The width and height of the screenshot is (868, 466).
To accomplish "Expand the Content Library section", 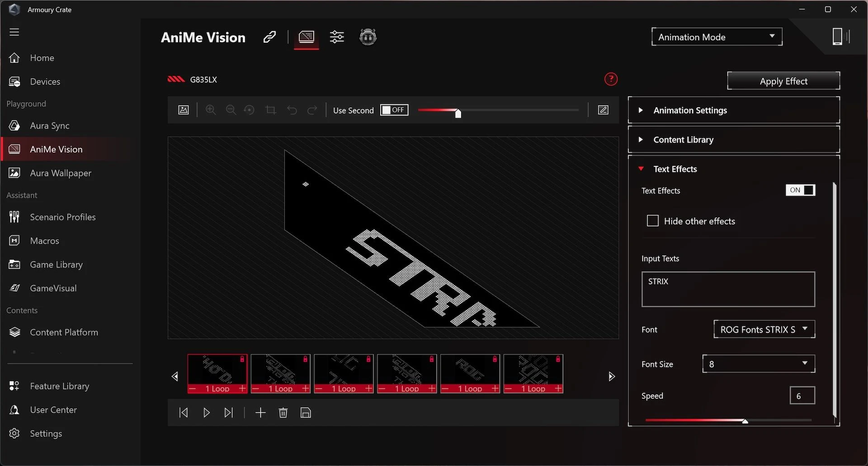I will 734,139.
